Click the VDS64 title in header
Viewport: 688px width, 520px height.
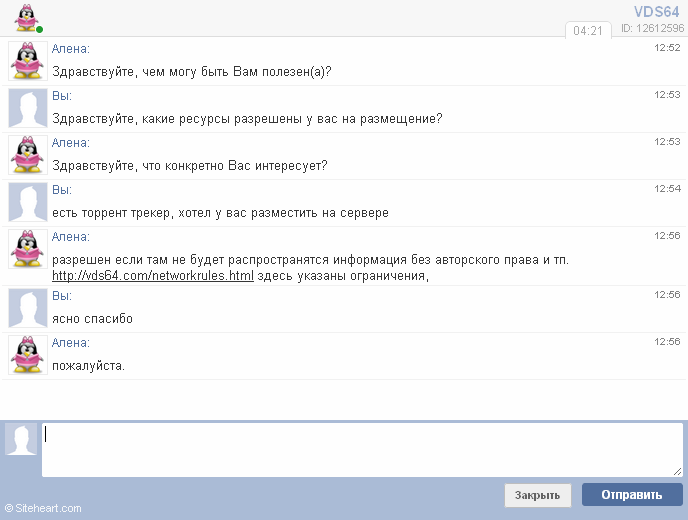[x=657, y=12]
